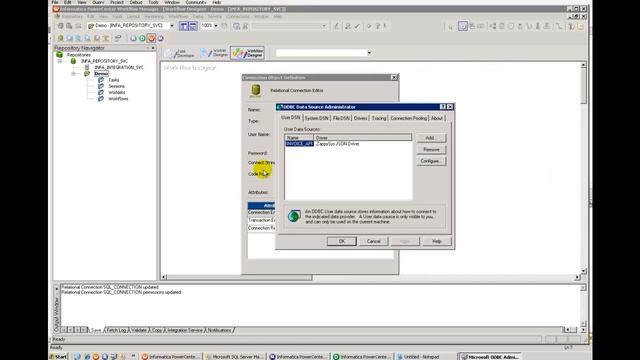The image size is (640, 360).
Task: Select the Demo folder in navigator
Action: coord(101,74)
